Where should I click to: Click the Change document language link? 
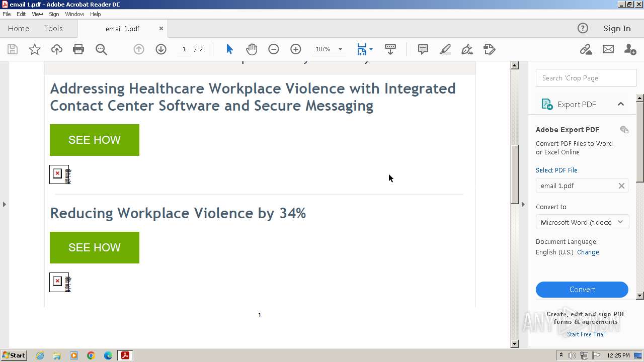[x=588, y=252]
